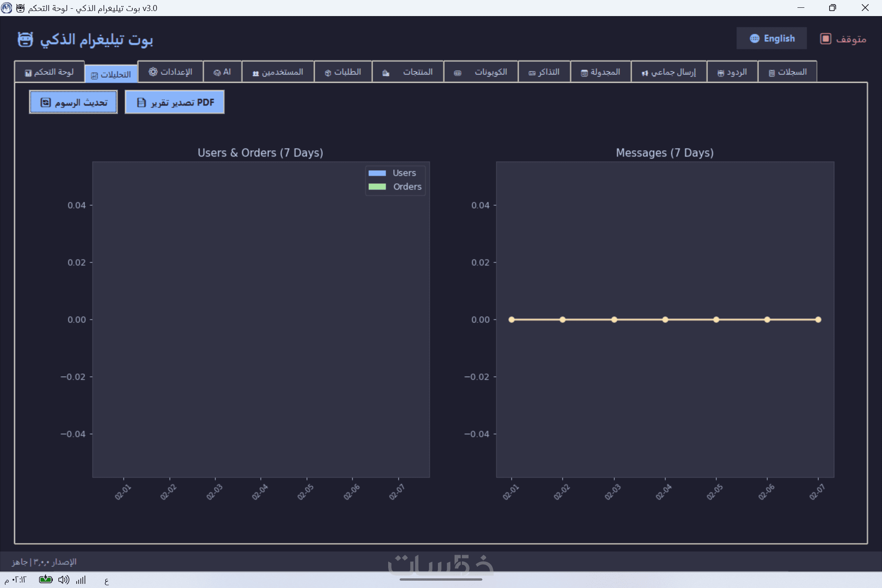This screenshot has height=588, width=882.
Task: Click the 02-04 point on Messages line
Action: coord(665,320)
